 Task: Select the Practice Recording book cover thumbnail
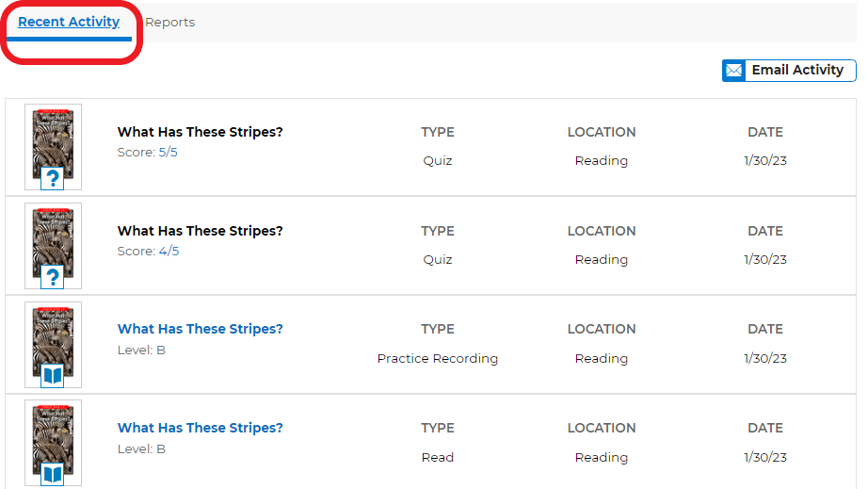(x=53, y=334)
